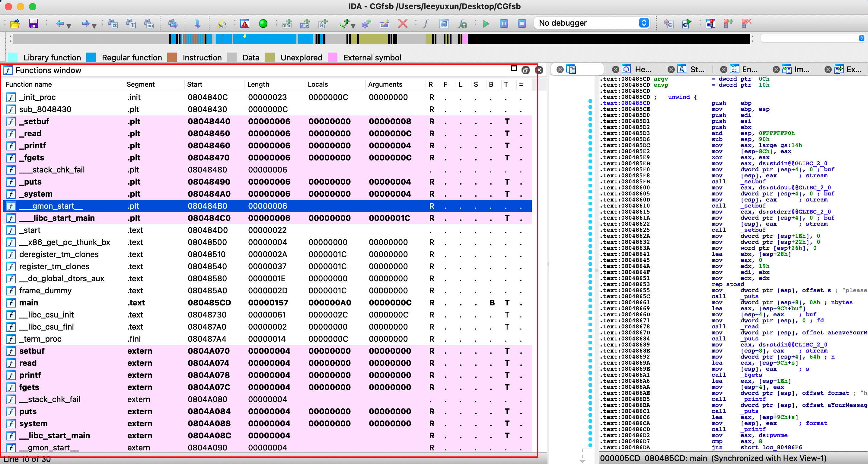The image size is (868, 464).
Task: Click the Save database floppy icon
Action: click(x=33, y=23)
